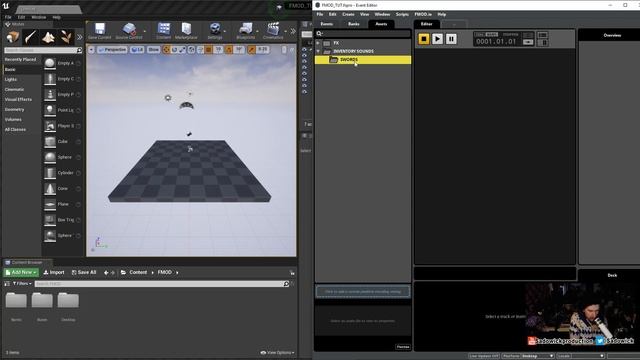Viewport: 640px width, 360px height.
Task: Click the FMOD Stop transport button
Action: pyautogui.click(x=424, y=39)
